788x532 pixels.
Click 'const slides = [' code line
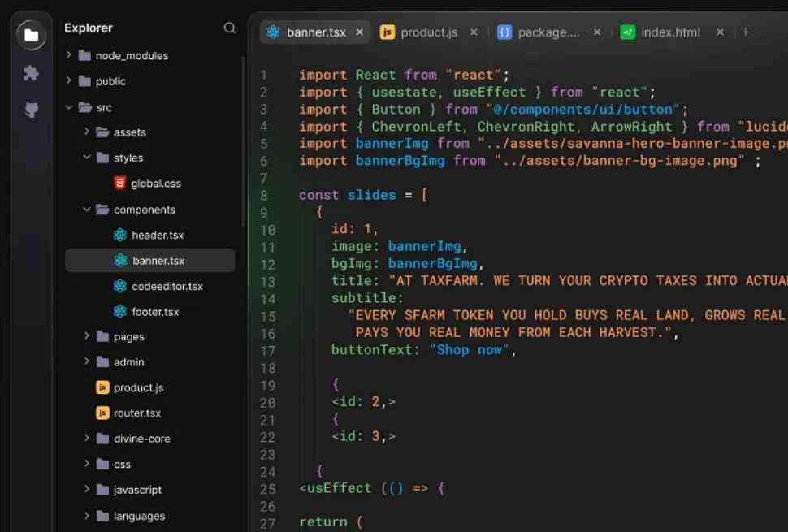click(x=363, y=195)
